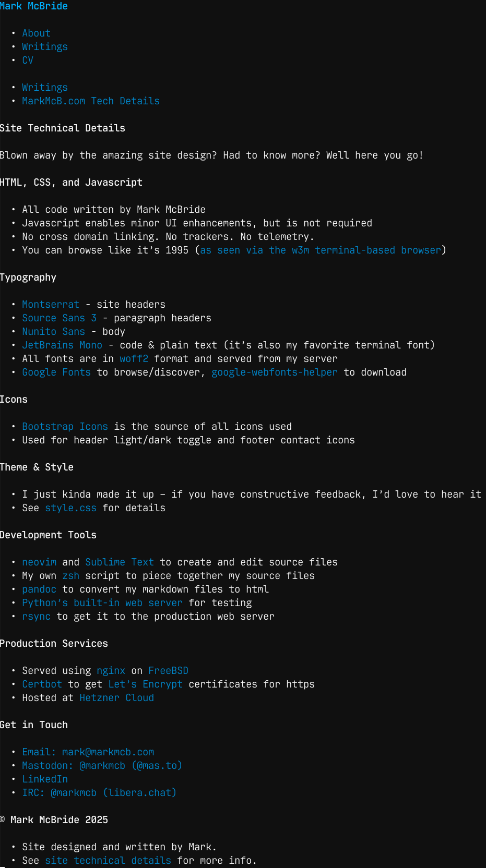Follow the pandoc link
The width and height of the screenshot is (486, 868).
(39, 589)
